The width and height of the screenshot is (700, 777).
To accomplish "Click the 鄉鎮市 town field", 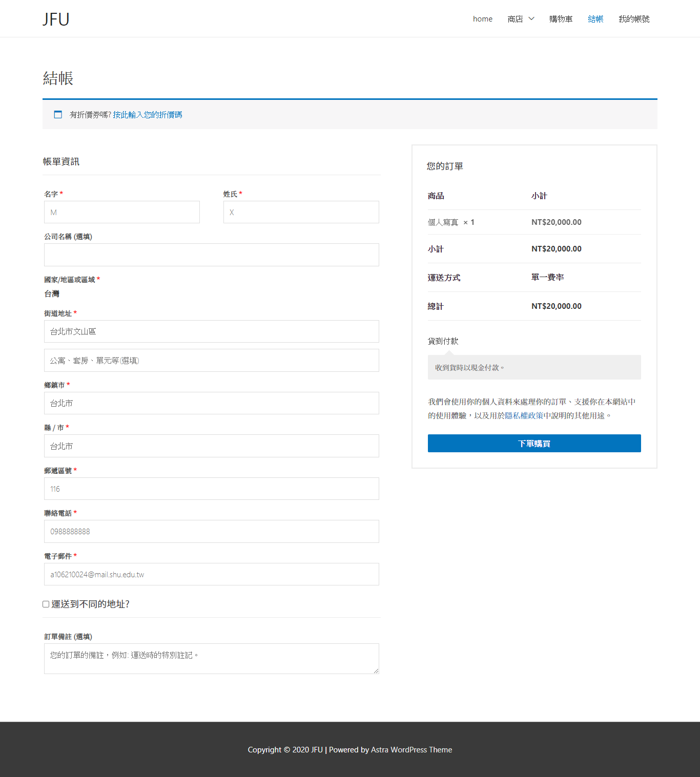I will point(211,403).
